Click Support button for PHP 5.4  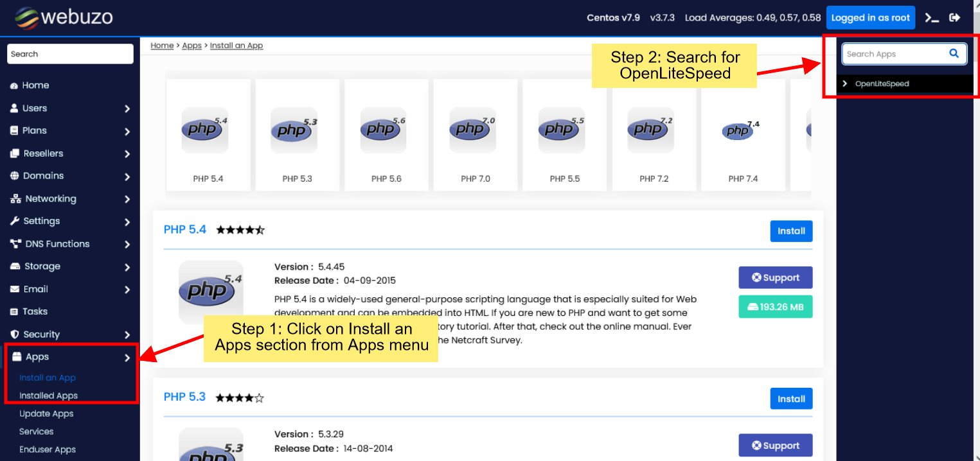tap(775, 278)
